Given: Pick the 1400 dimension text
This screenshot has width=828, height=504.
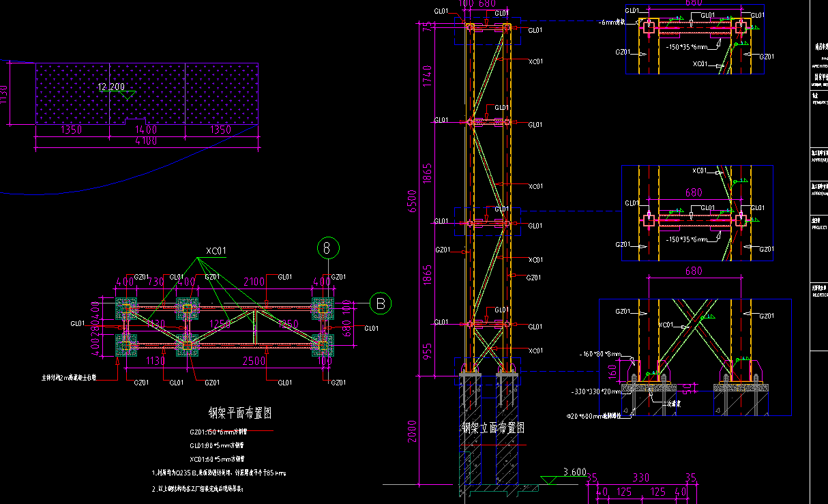Looking at the screenshot, I should pyautogui.click(x=145, y=130).
